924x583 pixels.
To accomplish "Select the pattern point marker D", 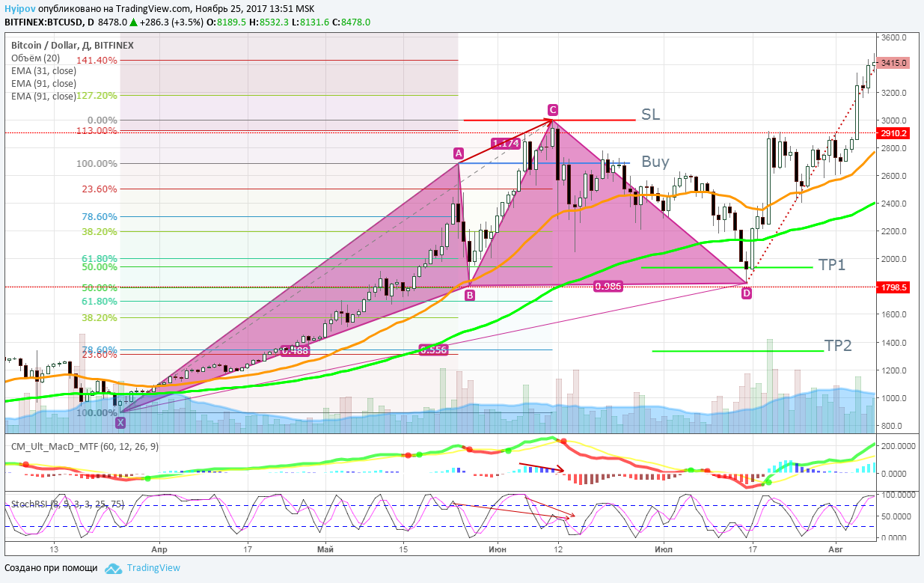I will click(x=747, y=293).
